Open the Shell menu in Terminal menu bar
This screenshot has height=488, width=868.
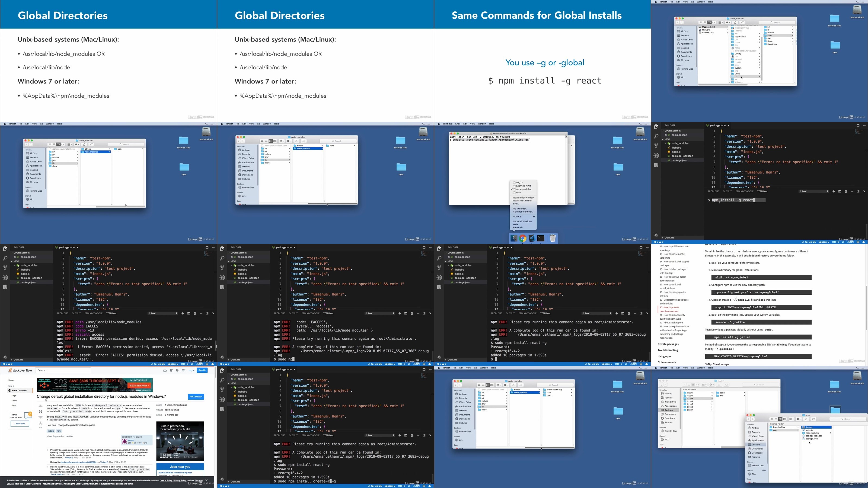pyautogui.click(x=458, y=124)
